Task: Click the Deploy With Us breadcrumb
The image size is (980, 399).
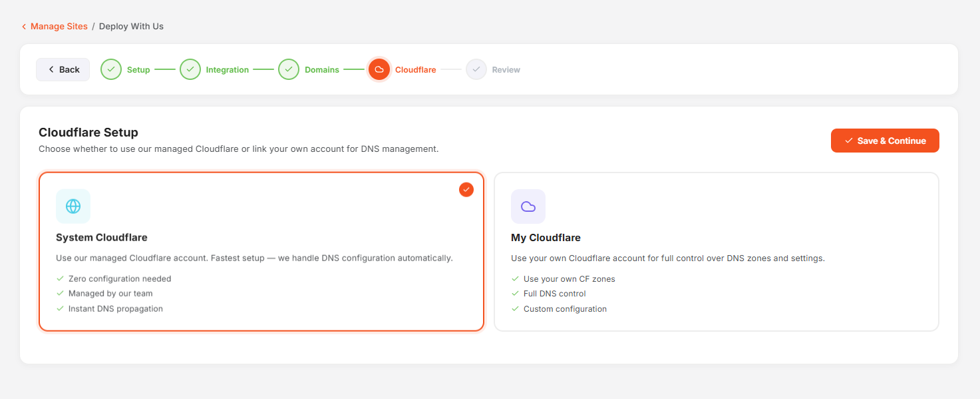Action: pyautogui.click(x=131, y=27)
